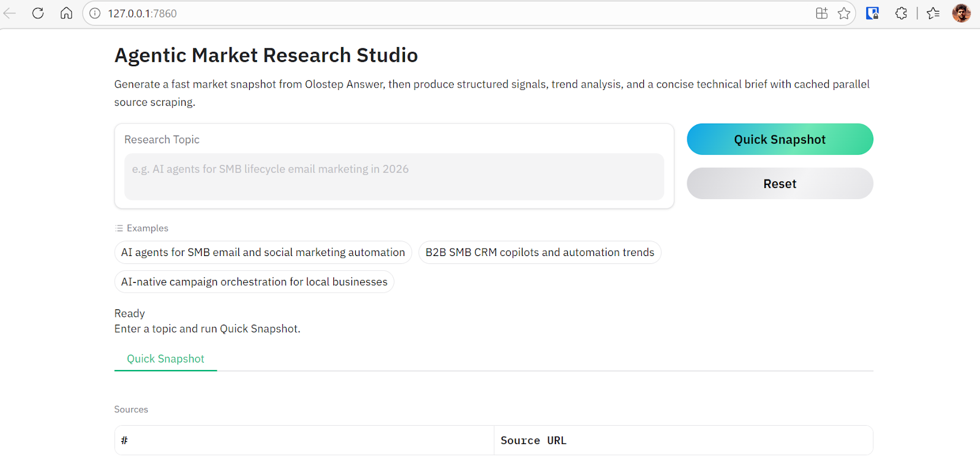Open the browser profile avatar

point(961,13)
